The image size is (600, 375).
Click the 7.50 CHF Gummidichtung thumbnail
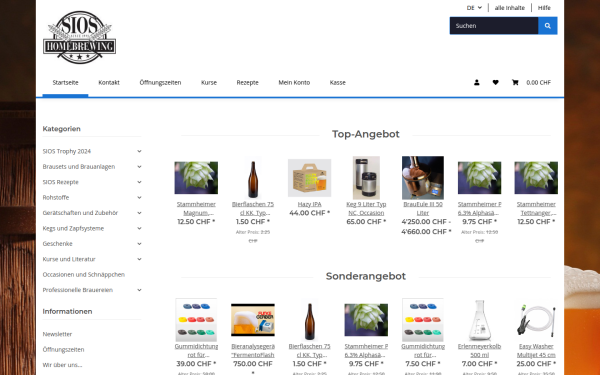[423, 320]
